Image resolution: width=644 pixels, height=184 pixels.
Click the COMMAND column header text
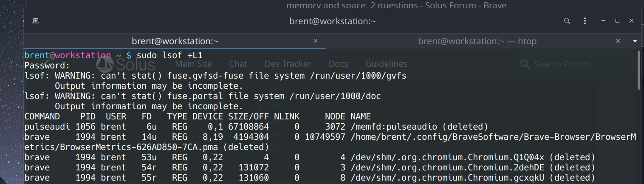point(42,116)
